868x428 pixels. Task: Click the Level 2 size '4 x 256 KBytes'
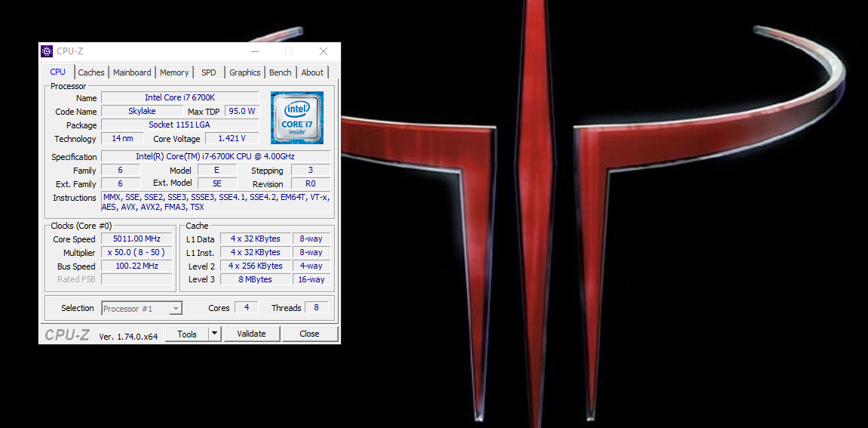pyautogui.click(x=255, y=266)
